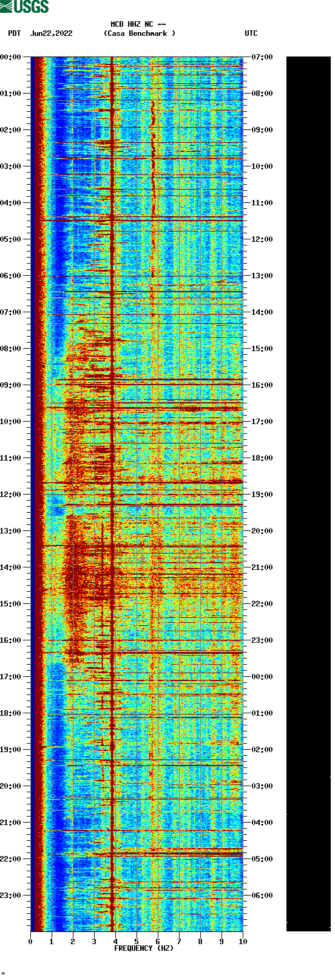Viewport: 335px width, 980px height.
Task: Select the station title 'MCB HHZ NC --'
Action: pos(138,24)
